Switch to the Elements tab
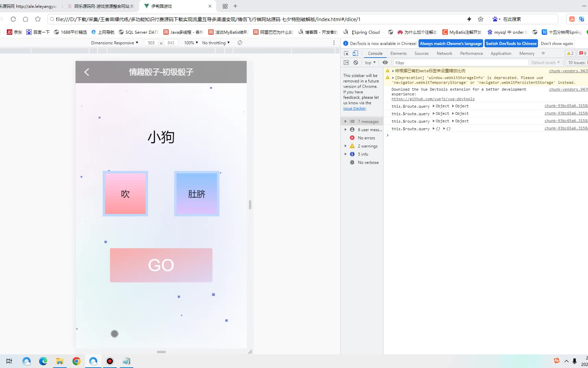The width and height of the screenshot is (588, 368). coord(398,53)
